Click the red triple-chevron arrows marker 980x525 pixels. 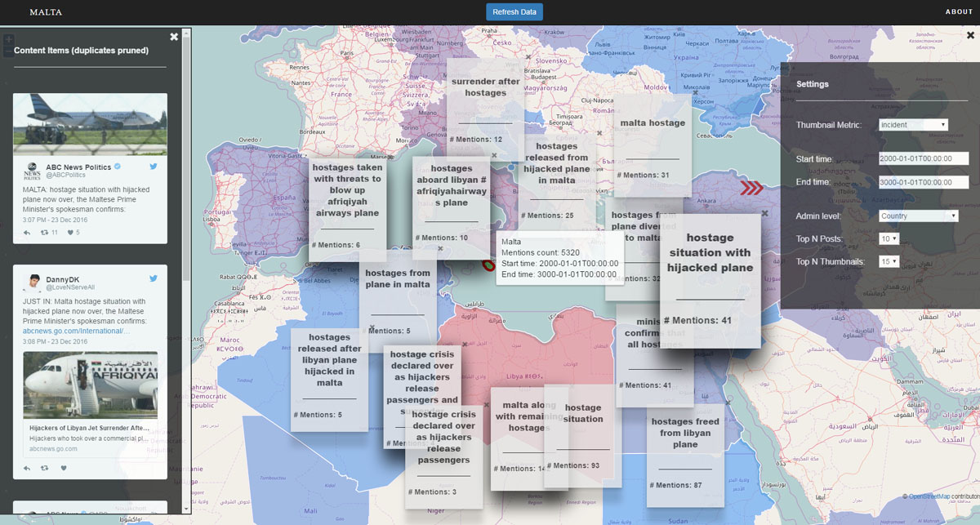point(752,189)
